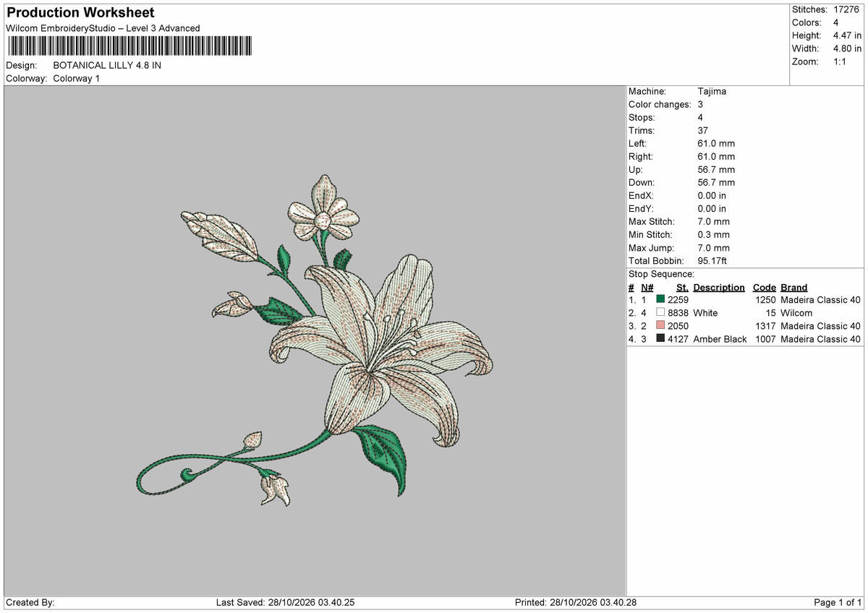Viewport: 868px width, 613px height.
Task: Click the Max Stitch value '7.0 mm'
Action: click(x=713, y=221)
